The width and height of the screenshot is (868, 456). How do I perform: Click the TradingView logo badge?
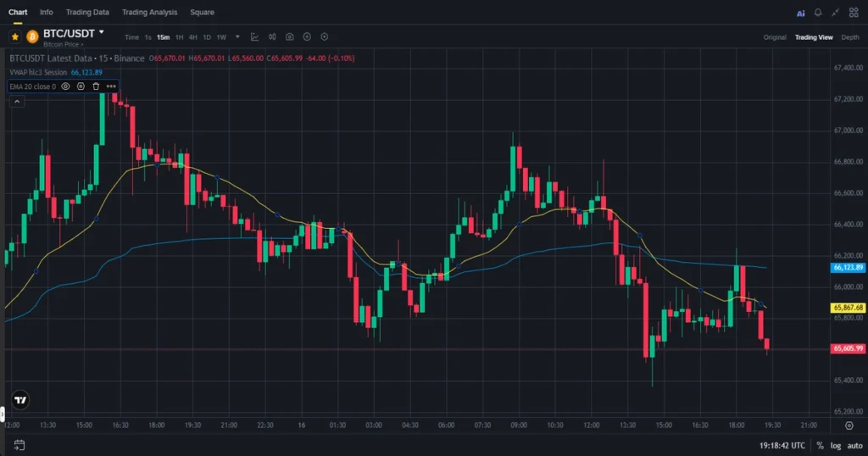point(20,400)
